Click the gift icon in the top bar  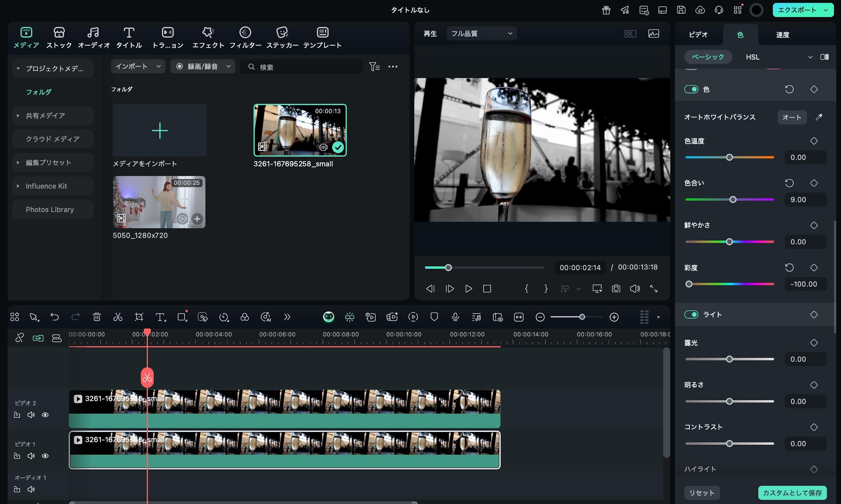[606, 10]
